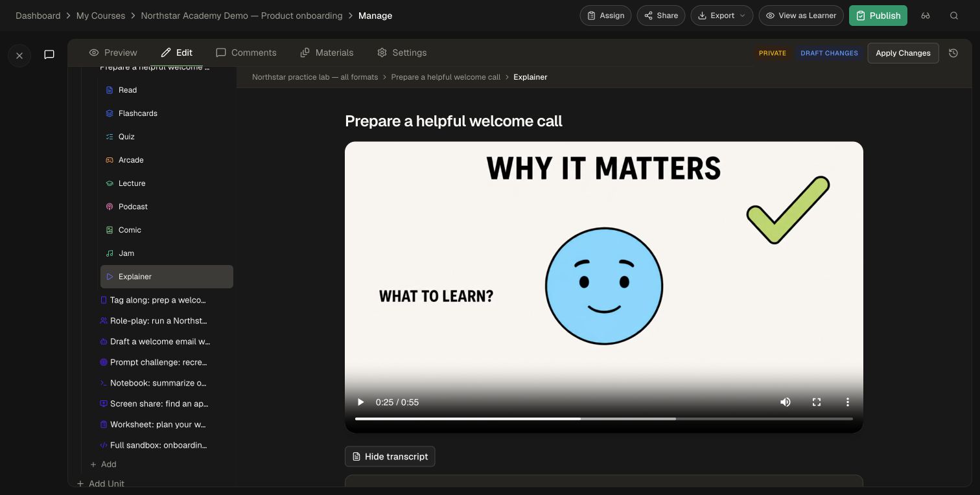Go to Dashboard breadcrumb

[x=38, y=16]
